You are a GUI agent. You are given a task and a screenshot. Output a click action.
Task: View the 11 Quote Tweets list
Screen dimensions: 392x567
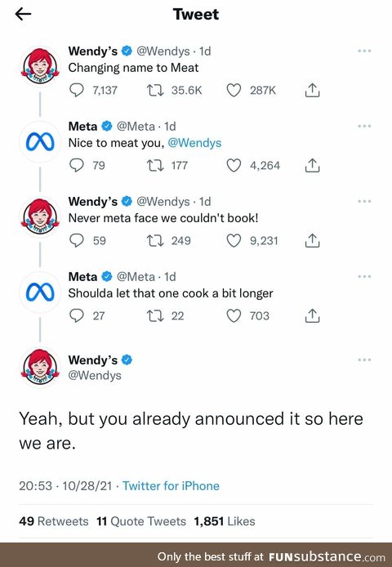click(x=141, y=521)
